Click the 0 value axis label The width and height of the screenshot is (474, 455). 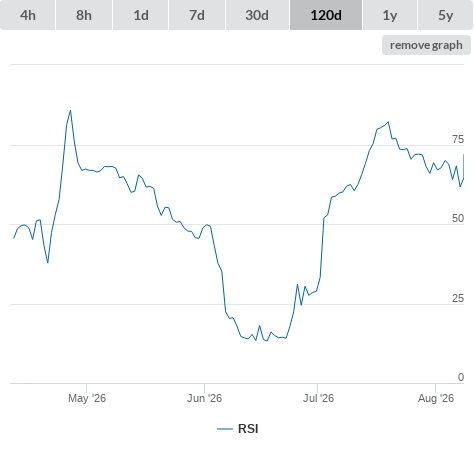pyautogui.click(x=461, y=377)
